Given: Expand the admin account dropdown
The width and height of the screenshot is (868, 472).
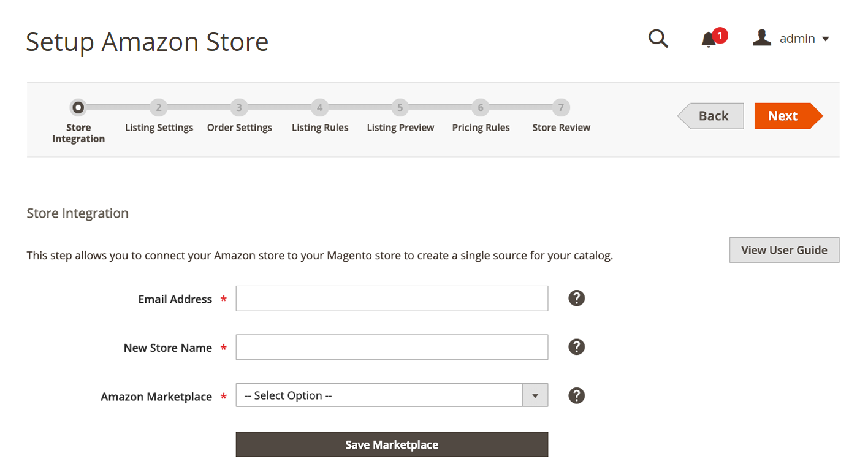Looking at the screenshot, I should tap(825, 39).
